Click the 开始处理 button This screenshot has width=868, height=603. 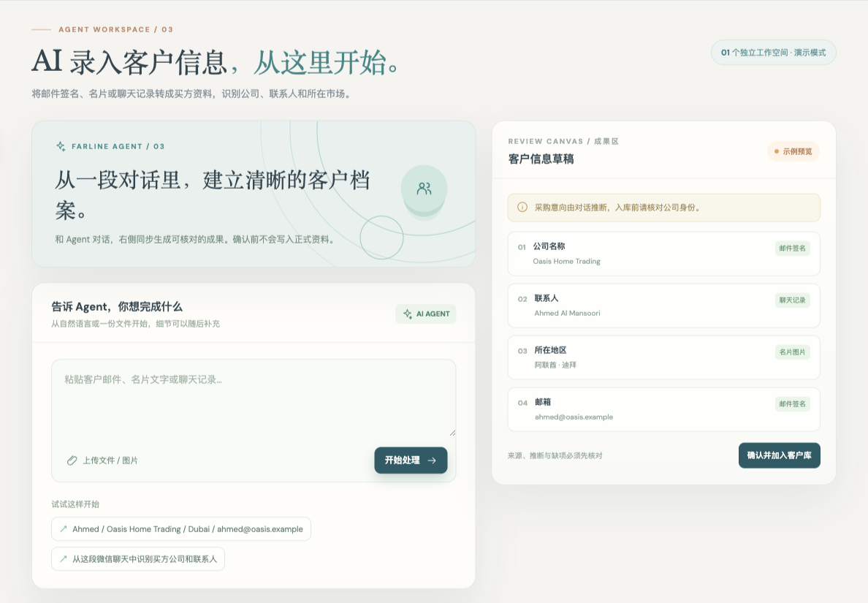click(411, 460)
